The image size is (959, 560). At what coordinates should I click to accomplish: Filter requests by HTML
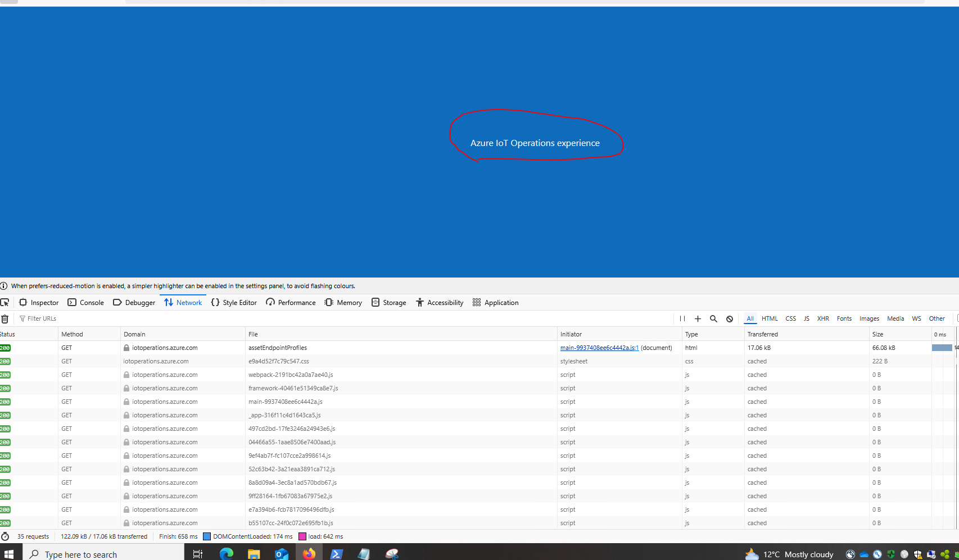click(770, 318)
